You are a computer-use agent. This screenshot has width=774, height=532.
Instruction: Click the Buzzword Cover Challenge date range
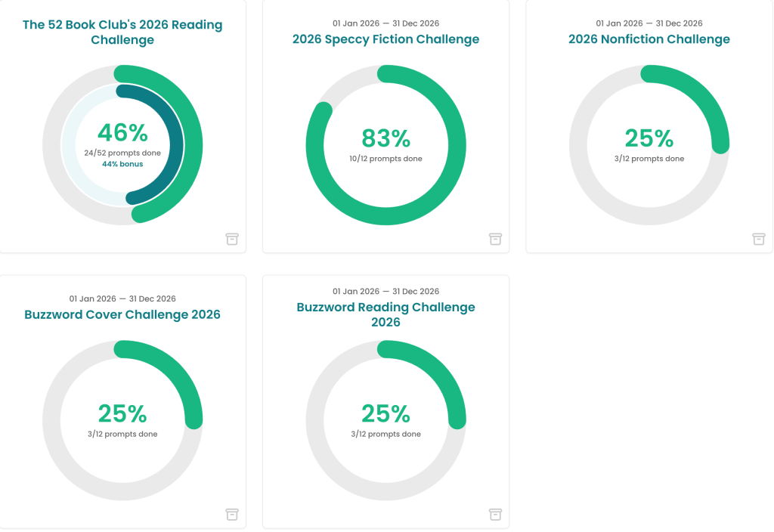[122, 298]
